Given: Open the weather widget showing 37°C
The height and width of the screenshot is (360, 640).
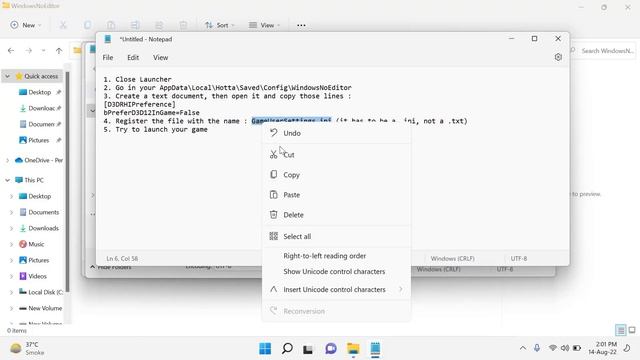Looking at the screenshot, I should [28, 348].
